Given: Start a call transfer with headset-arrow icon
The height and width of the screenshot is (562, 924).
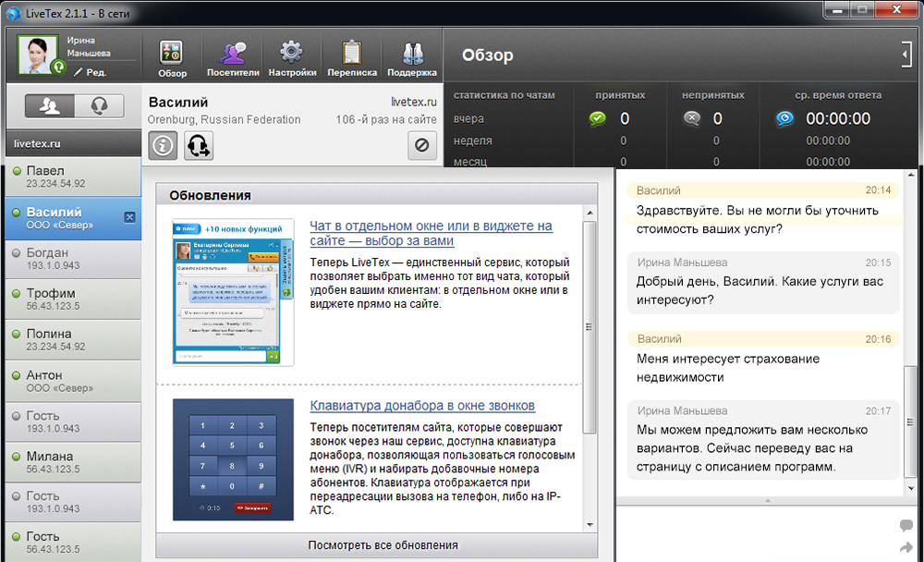Looking at the screenshot, I should pos(198,145).
